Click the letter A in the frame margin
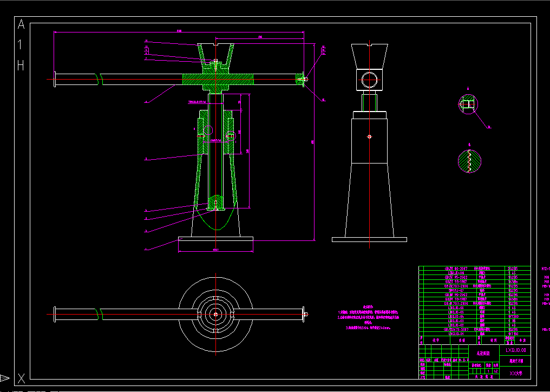 pyautogui.click(x=21, y=24)
